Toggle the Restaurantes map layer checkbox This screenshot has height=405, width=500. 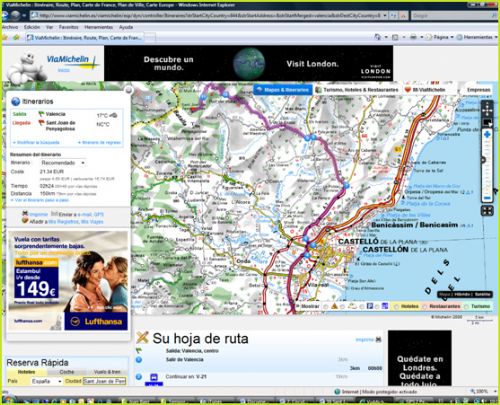coord(424,306)
